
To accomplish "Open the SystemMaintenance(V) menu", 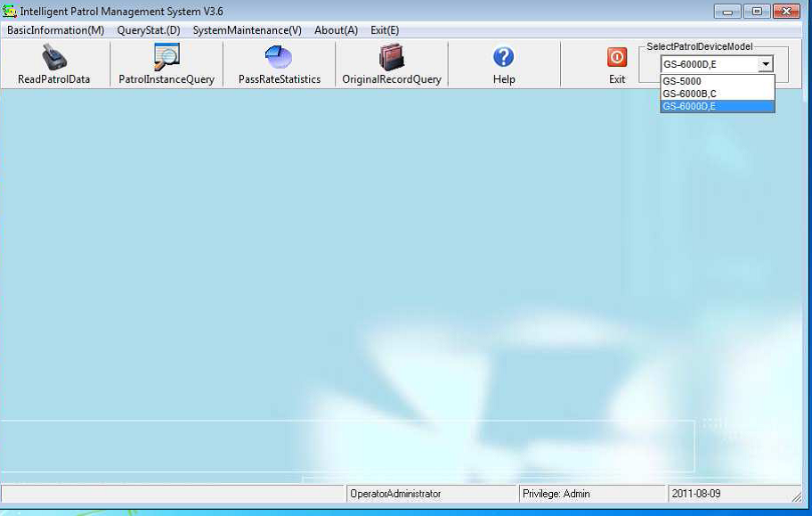I will tap(247, 30).
